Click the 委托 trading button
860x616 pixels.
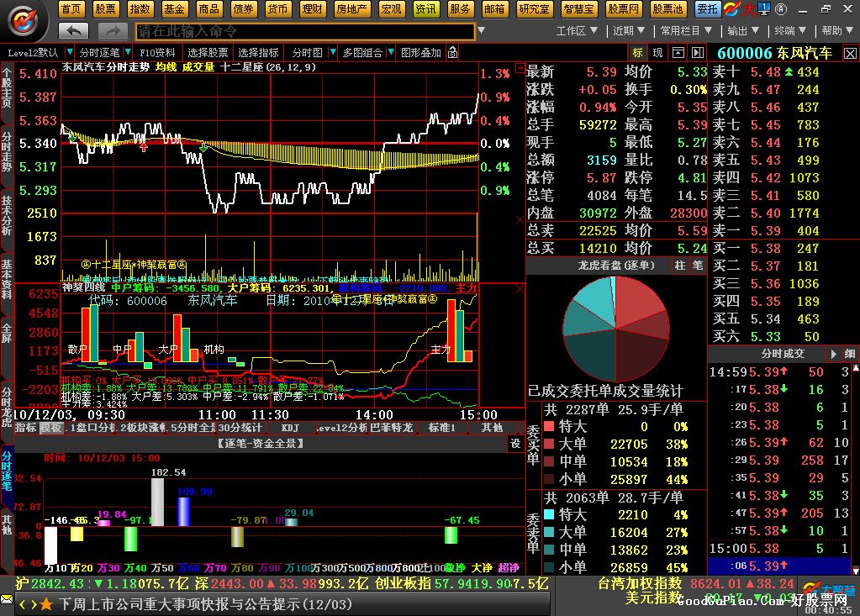click(x=708, y=8)
